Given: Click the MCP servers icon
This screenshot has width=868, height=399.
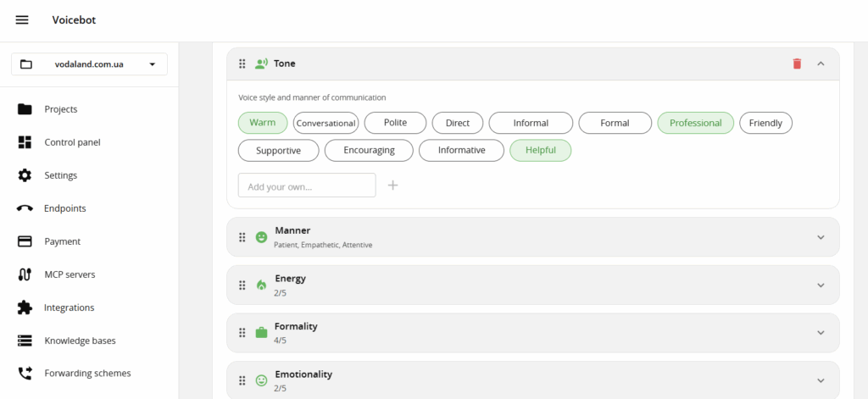Looking at the screenshot, I should tap(25, 274).
